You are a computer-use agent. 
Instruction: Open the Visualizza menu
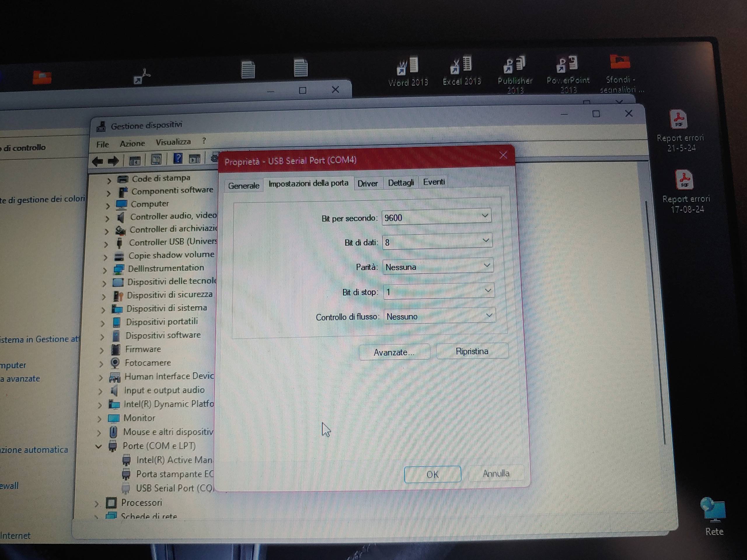pos(173,142)
